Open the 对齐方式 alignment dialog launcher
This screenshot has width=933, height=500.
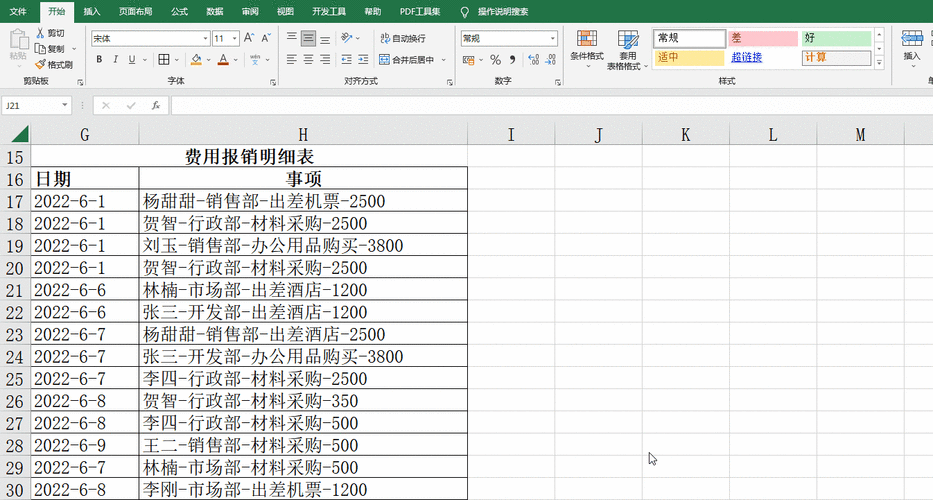pos(450,82)
